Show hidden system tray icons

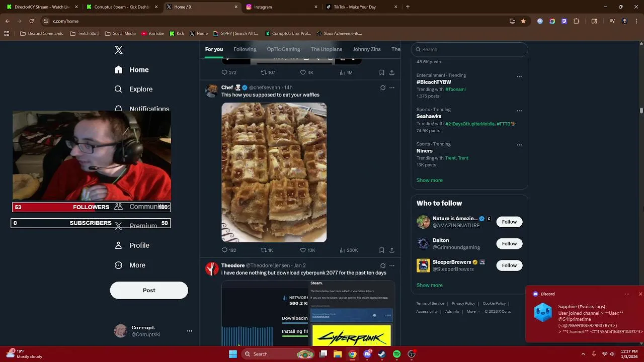tap(583, 354)
